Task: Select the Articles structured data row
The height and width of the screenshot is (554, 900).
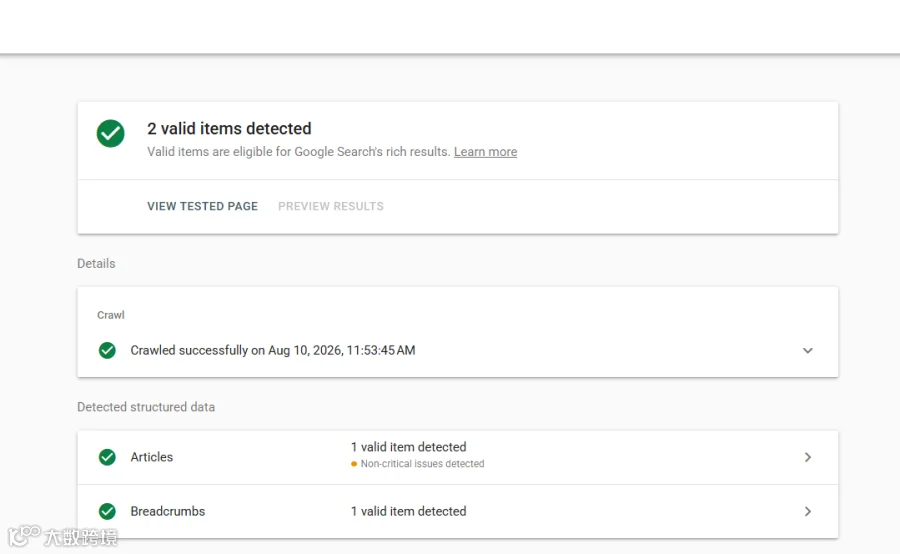Action: [x=458, y=458]
